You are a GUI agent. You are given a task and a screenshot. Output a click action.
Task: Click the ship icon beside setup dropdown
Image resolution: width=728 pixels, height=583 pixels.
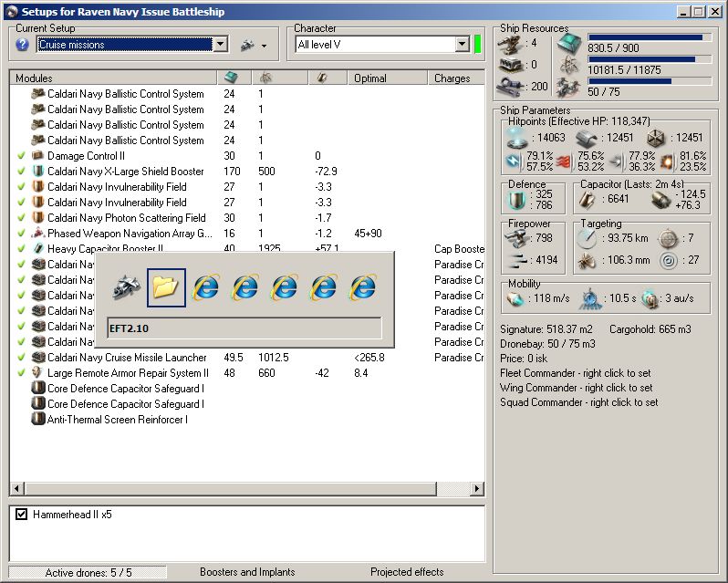(247, 45)
